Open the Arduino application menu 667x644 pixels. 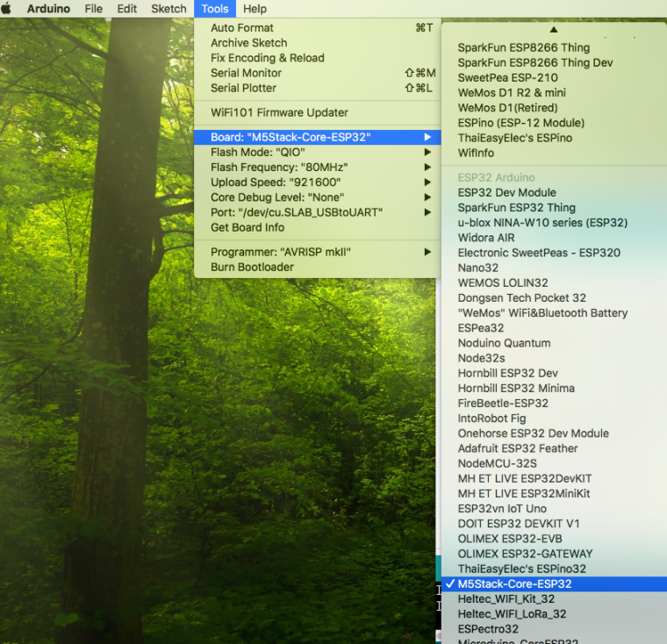[48, 9]
